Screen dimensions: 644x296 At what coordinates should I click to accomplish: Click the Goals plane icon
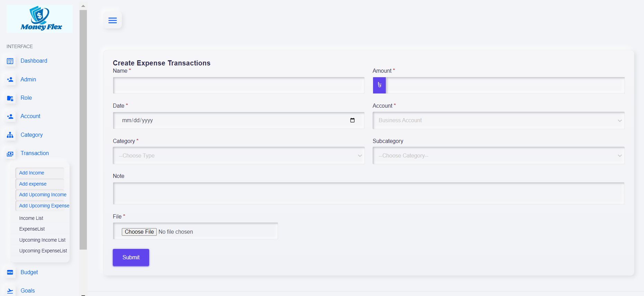(x=10, y=291)
